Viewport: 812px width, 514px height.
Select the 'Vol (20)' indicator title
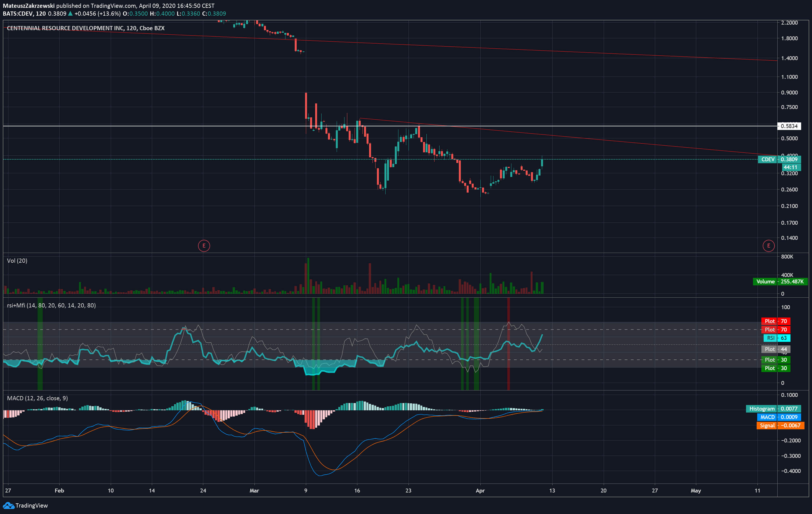tap(17, 261)
